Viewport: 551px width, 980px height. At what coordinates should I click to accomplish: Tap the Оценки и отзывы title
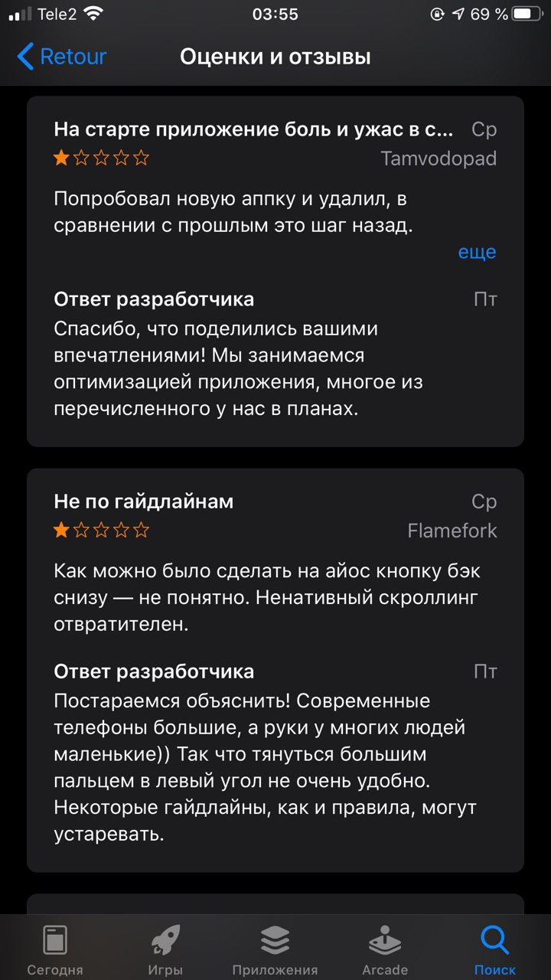coord(275,57)
